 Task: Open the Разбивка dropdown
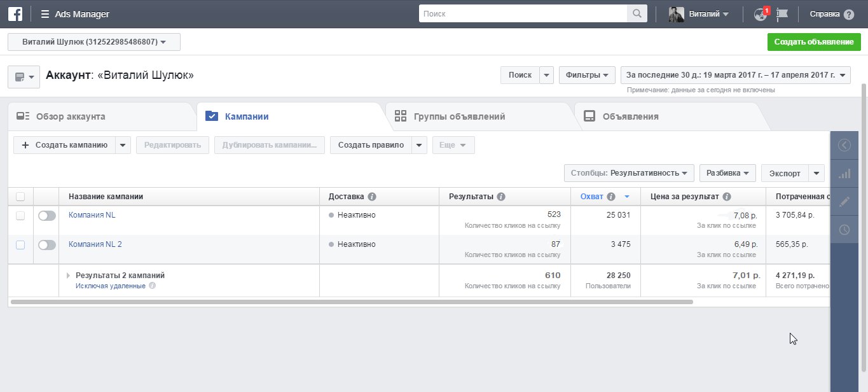(727, 173)
